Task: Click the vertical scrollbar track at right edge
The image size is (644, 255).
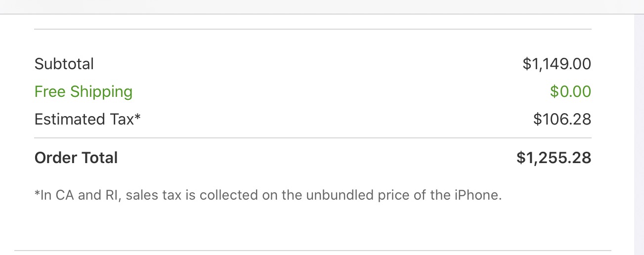Action: (639, 133)
